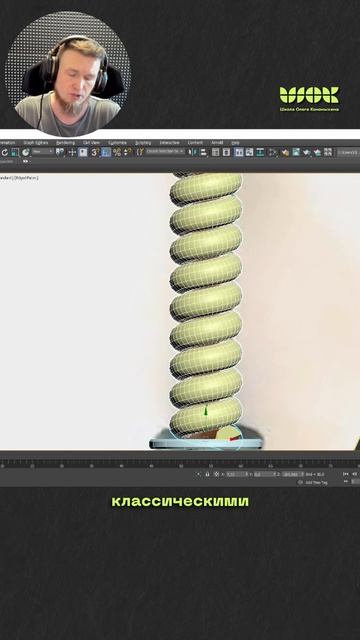Click the Previous Frame playback button
Image resolution: width=360 pixels, height=640 pixels.
(354, 474)
